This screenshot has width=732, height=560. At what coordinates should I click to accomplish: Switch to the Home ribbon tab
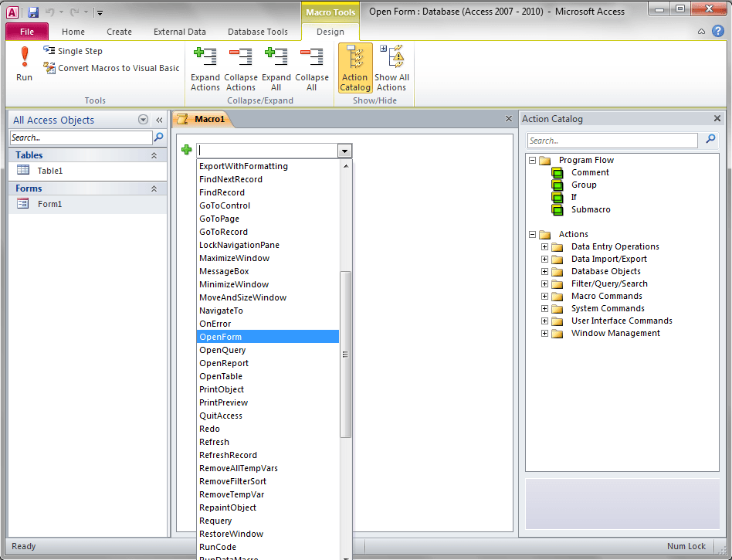(x=73, y=32)
